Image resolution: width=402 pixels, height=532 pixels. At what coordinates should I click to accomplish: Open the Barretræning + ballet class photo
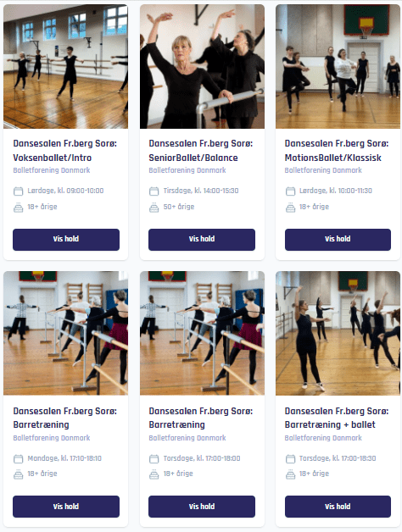tap(338, 333)
